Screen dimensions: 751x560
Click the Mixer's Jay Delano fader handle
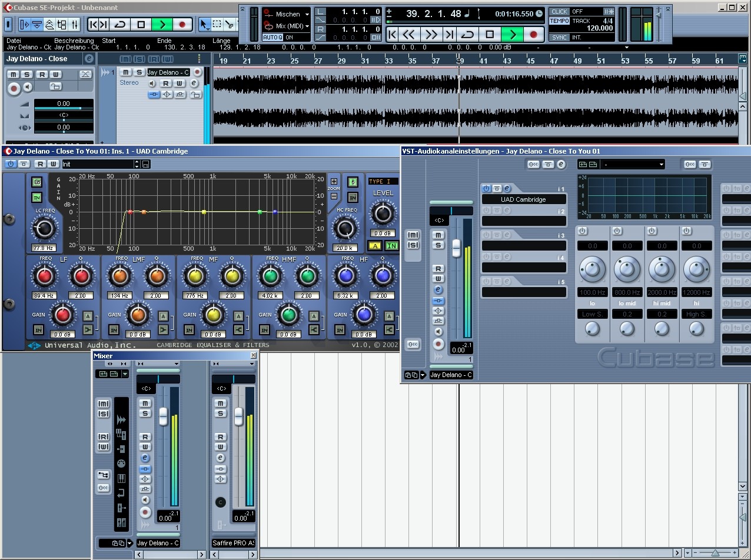tap(164, 416)
